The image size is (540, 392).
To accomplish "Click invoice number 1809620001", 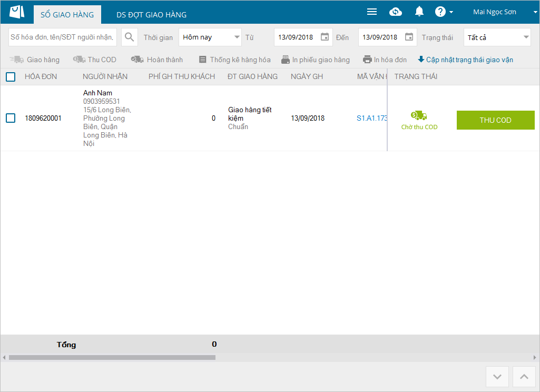I will (43, 118).
